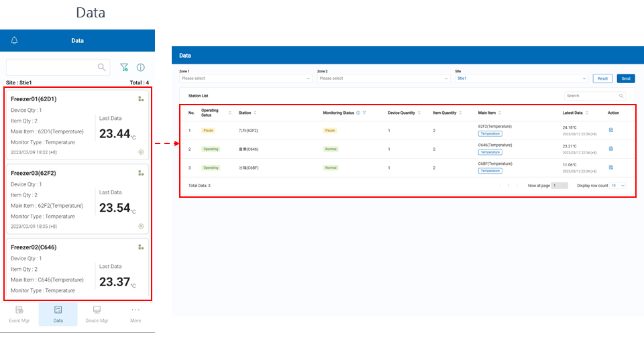The image size is (644, 362).
Task: Click Action icon for station 62F2 row
Action: coord(611,130)
